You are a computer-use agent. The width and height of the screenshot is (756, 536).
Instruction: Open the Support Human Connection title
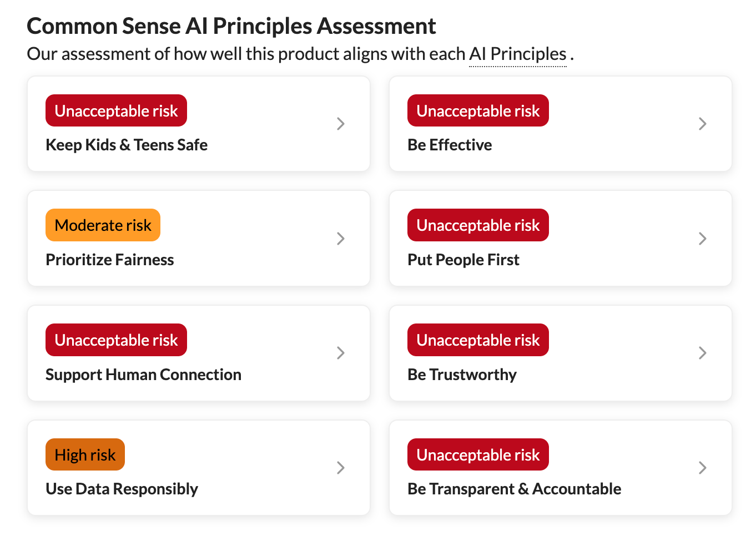point(143,375)
